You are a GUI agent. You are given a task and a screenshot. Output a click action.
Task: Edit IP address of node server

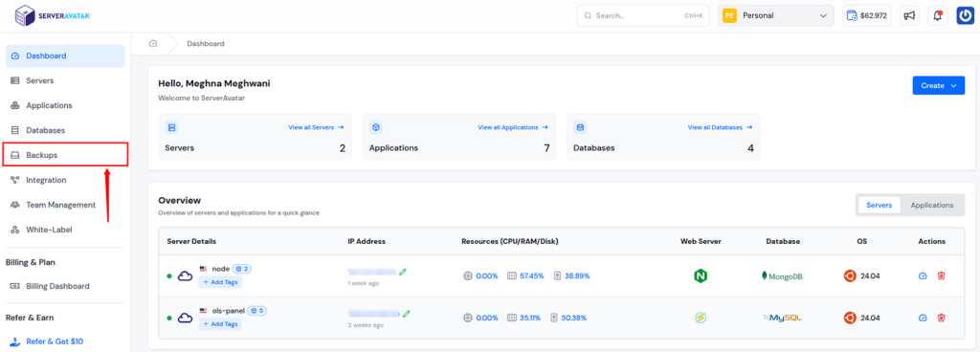(x=403, y=272)
